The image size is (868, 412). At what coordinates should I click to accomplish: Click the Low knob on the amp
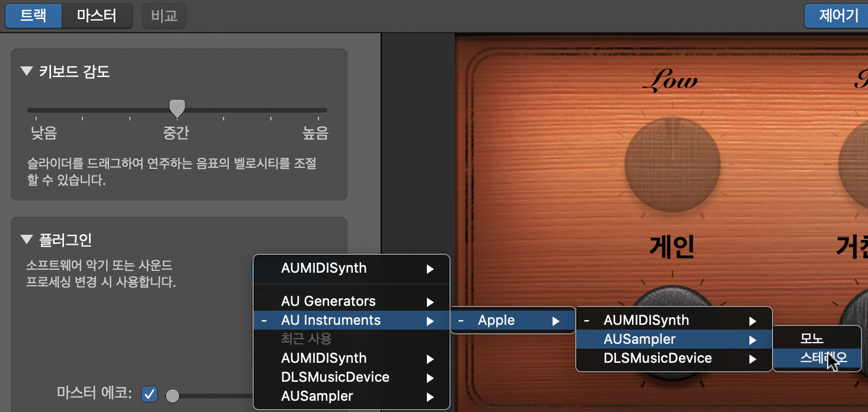[x=672, y=164]
